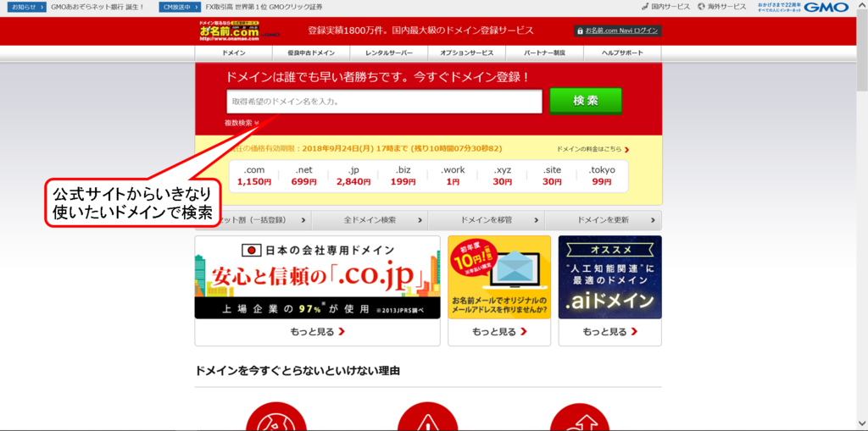Open the 全ドメイン検索 tab
Screen dimensions: 868x431
coord(370,220)
